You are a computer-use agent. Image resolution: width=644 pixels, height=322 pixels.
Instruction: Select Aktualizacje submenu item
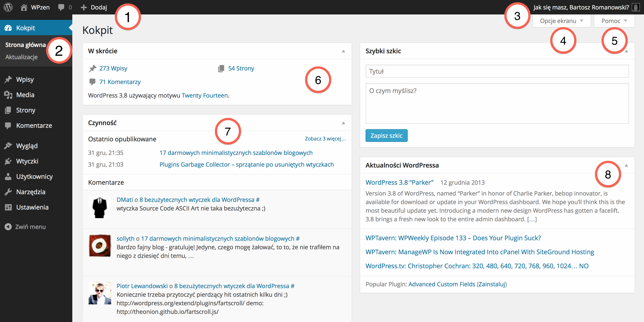pyautogui.click(x=21, y=57)
